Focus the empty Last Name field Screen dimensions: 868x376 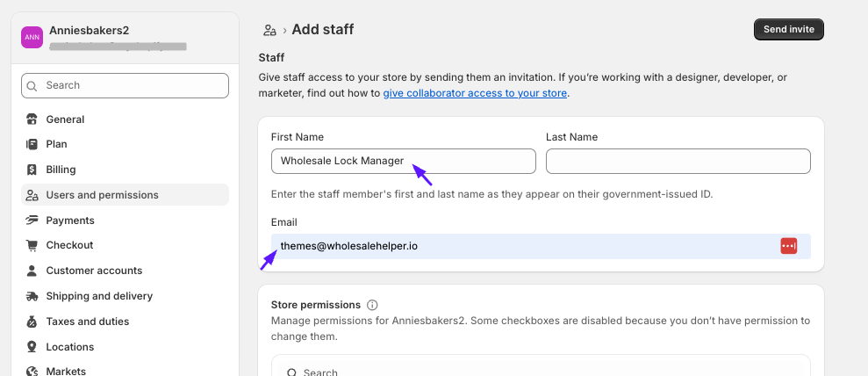pyautogui.click(x=678, y=161)
